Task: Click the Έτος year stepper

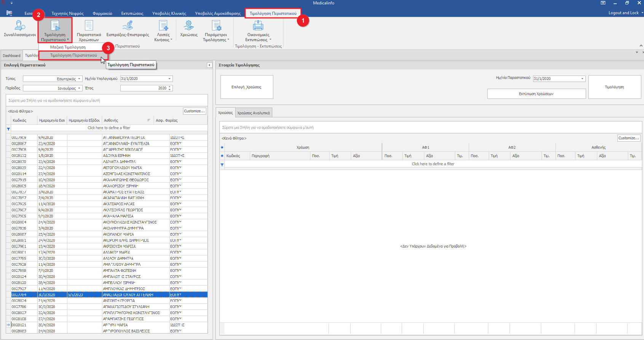Action: coord(170,88)
